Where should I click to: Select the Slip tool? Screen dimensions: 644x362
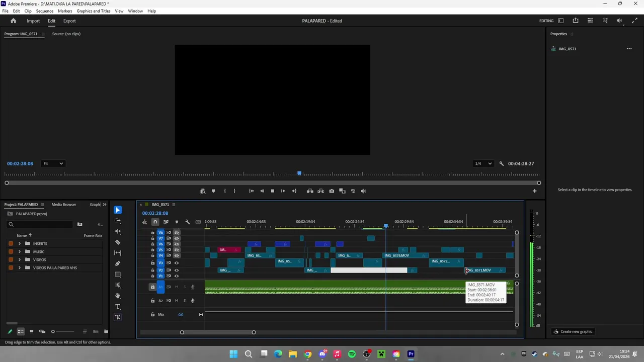(118, 253)
